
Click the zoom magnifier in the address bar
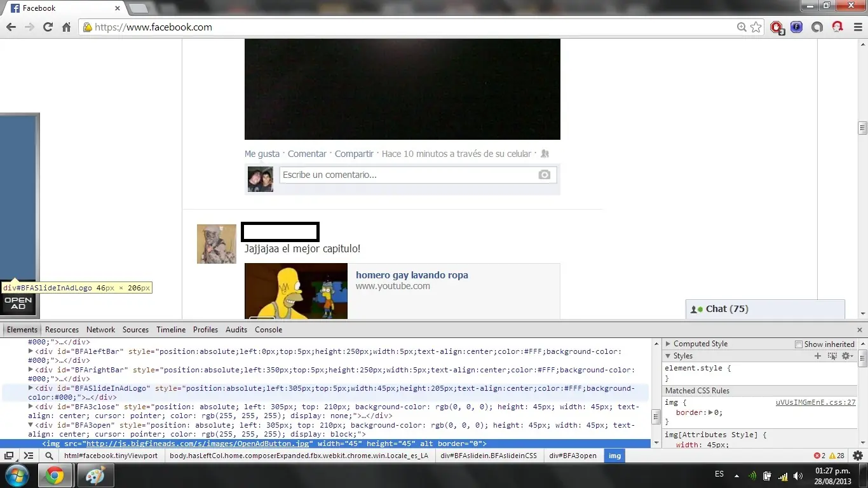click(x=742, y=27)
